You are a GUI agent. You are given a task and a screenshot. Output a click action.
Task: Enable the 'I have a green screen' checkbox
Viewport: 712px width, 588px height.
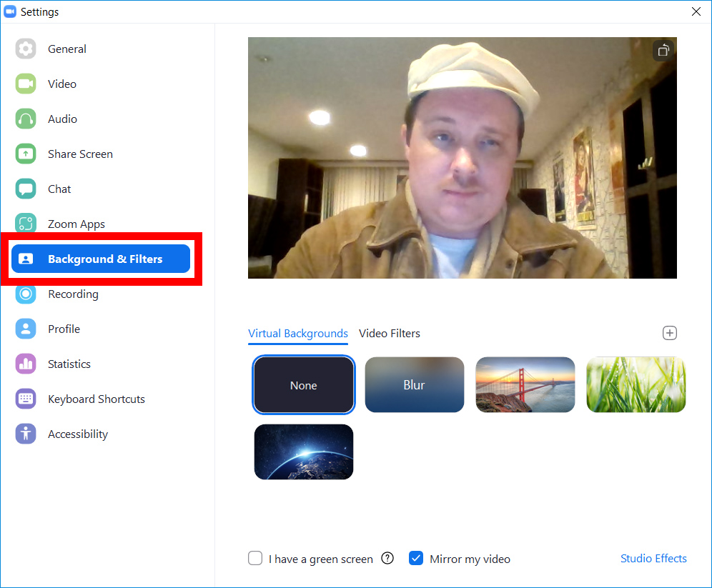click(255, 559)
